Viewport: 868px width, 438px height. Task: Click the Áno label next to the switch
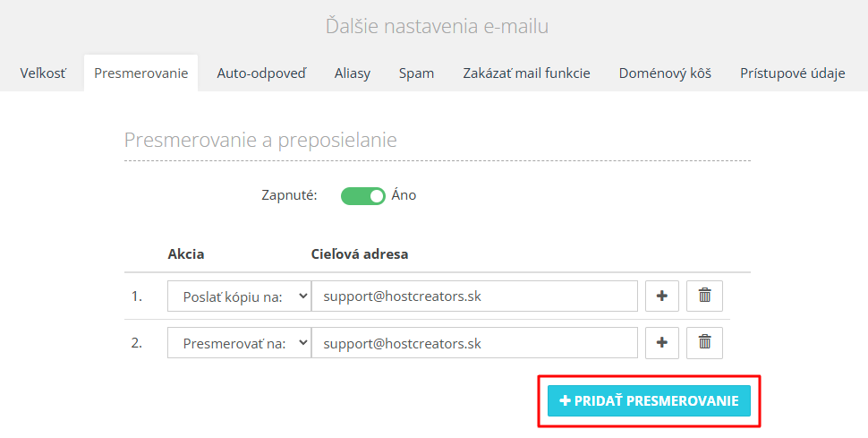pos(404,195)
